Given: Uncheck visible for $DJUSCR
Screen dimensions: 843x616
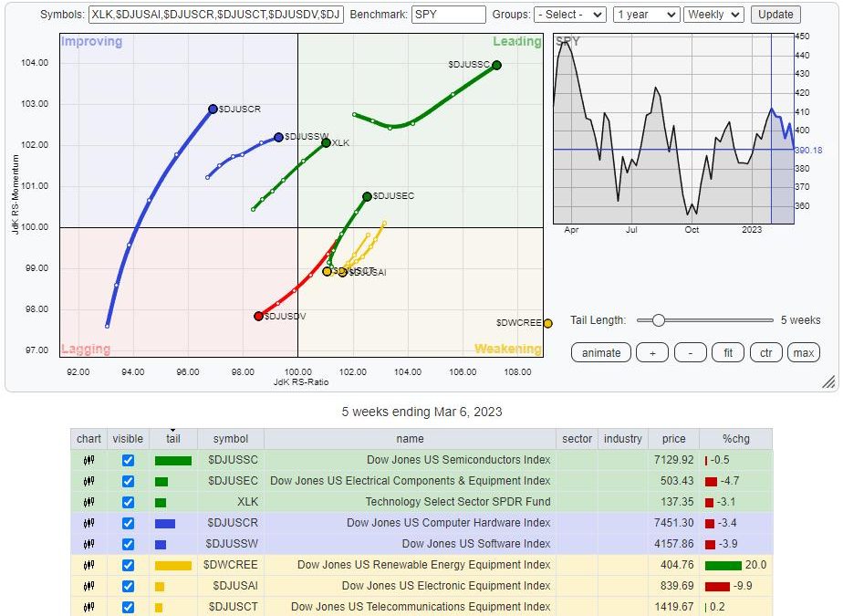Looking at the screenshot, I should tap(128, 523).
